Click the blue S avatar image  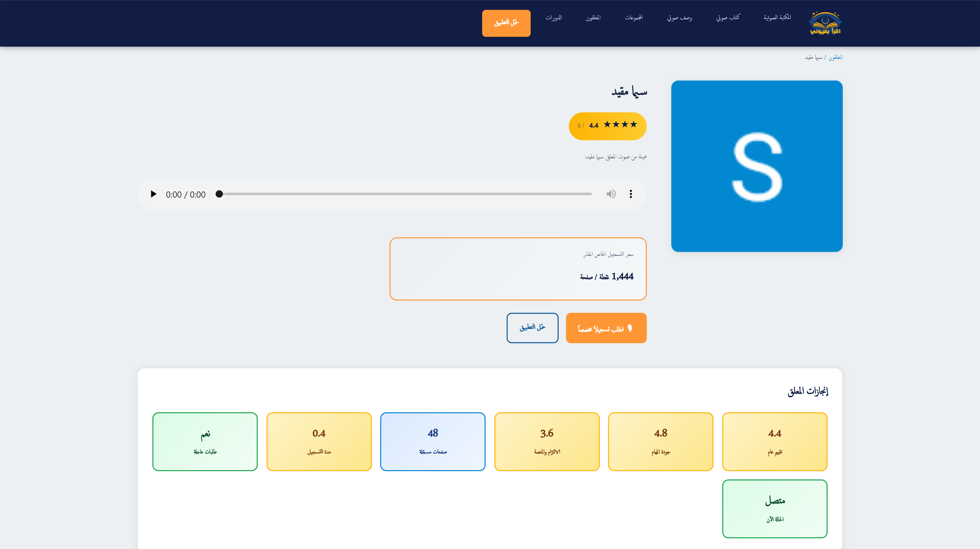757,166
